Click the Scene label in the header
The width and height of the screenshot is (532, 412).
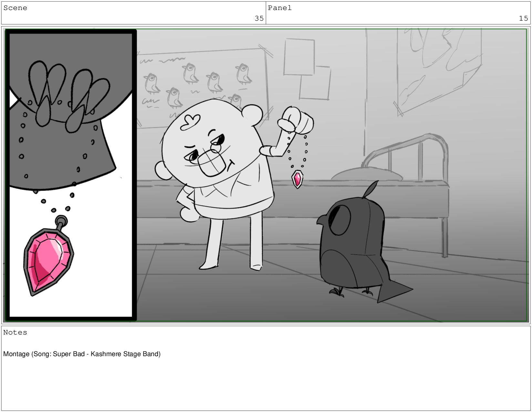(15, 8)
